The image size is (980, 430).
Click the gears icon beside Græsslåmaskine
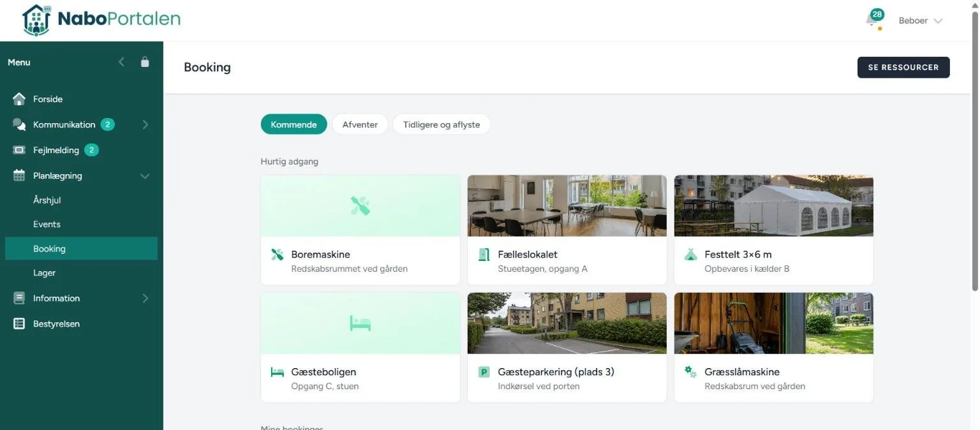tap(690, 372)
